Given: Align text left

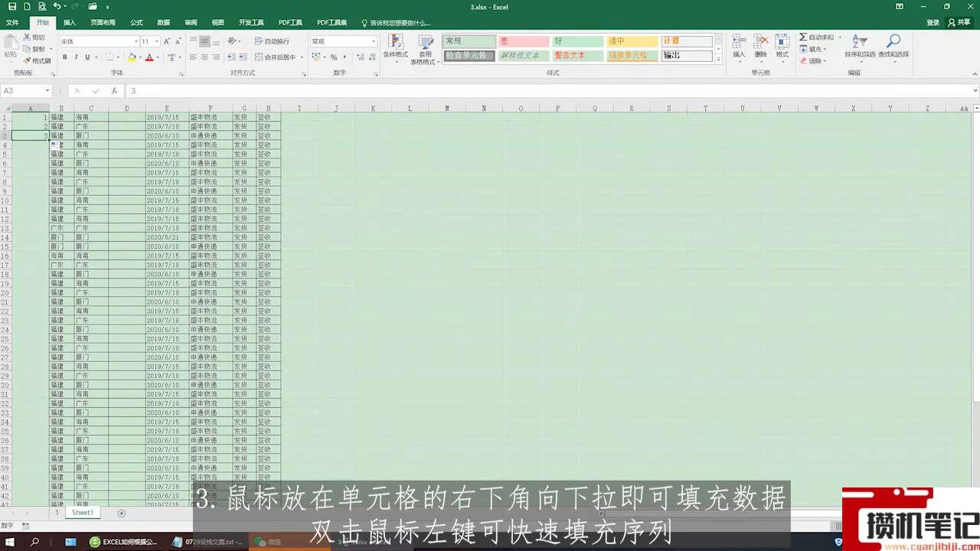Looking at the screenshot, I should pos(194,57).
